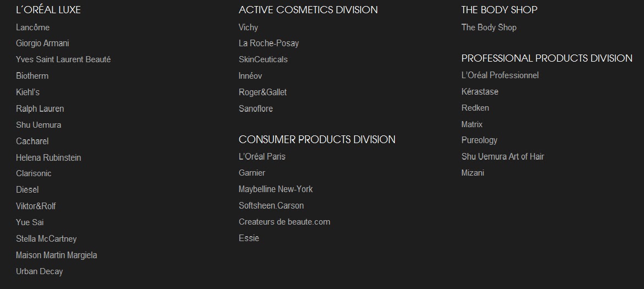Screen dimensions: 644x289
Task: Select the Redken brand link
Action: tap(475, 108)
